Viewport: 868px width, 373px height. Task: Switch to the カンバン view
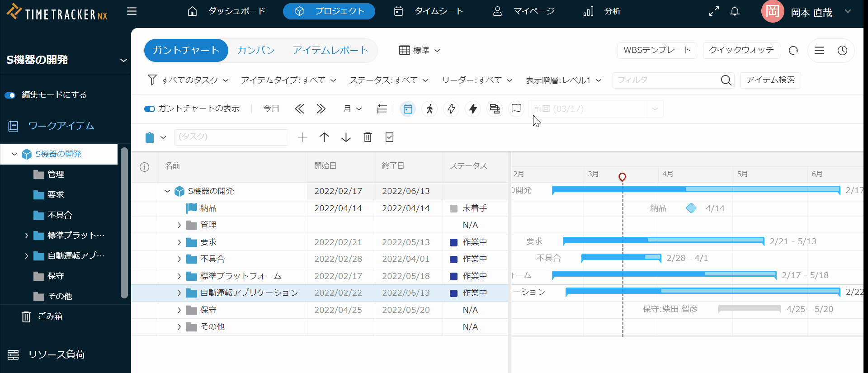click(x=256, y=50)
